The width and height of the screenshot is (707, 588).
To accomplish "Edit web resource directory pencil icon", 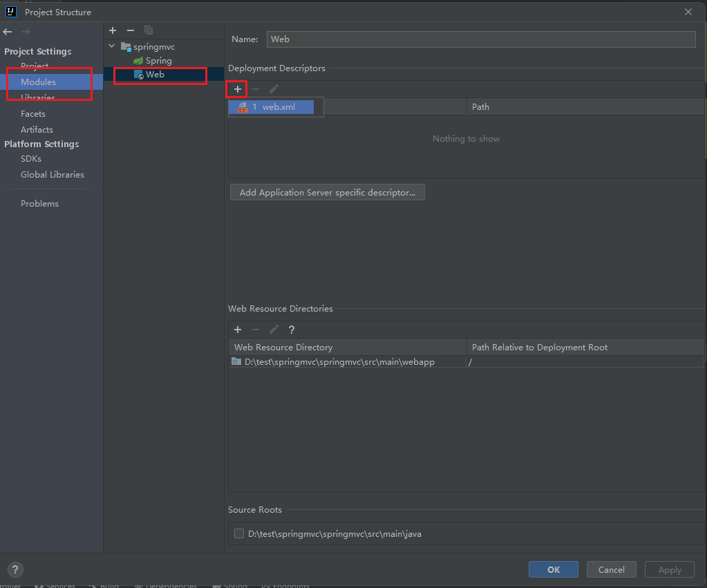I will coord(274,330).
